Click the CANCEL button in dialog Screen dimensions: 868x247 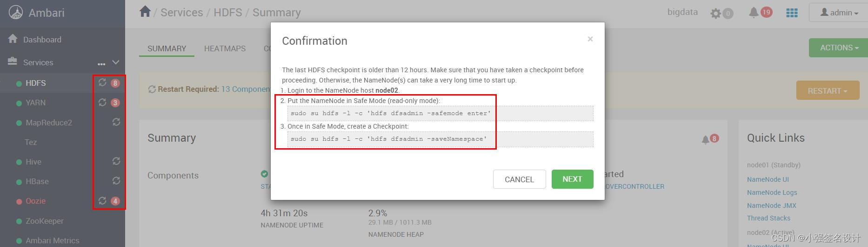point(519,179)
